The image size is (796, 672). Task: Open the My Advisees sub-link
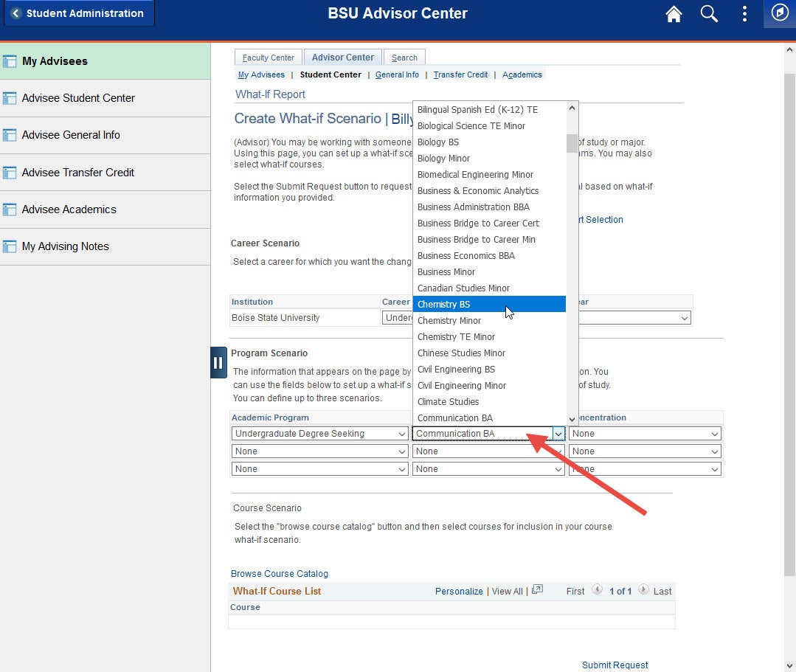261,75
